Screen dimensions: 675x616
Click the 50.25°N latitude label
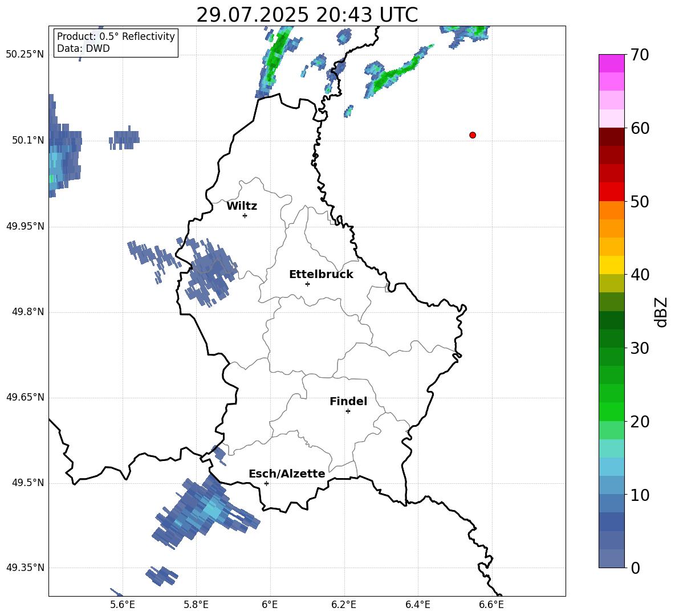tap(25, 55)
